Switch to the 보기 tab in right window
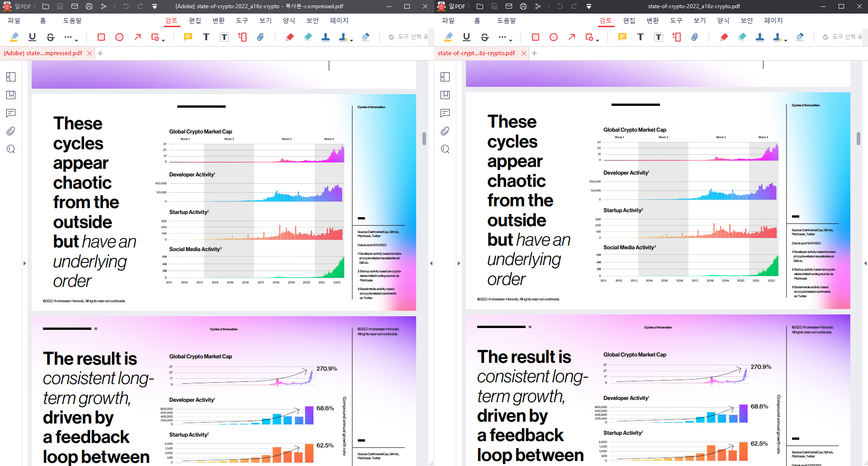The width and height of the screenshot is (868, 466). [x=700, y=20]
